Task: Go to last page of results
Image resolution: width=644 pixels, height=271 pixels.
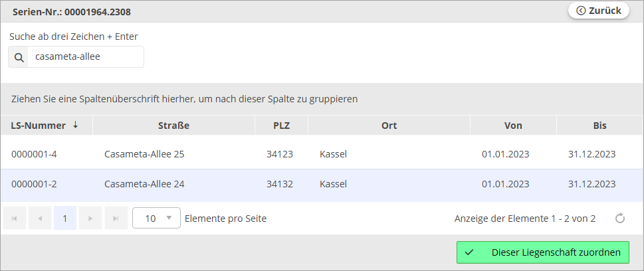Action: (x=116, y=218)
